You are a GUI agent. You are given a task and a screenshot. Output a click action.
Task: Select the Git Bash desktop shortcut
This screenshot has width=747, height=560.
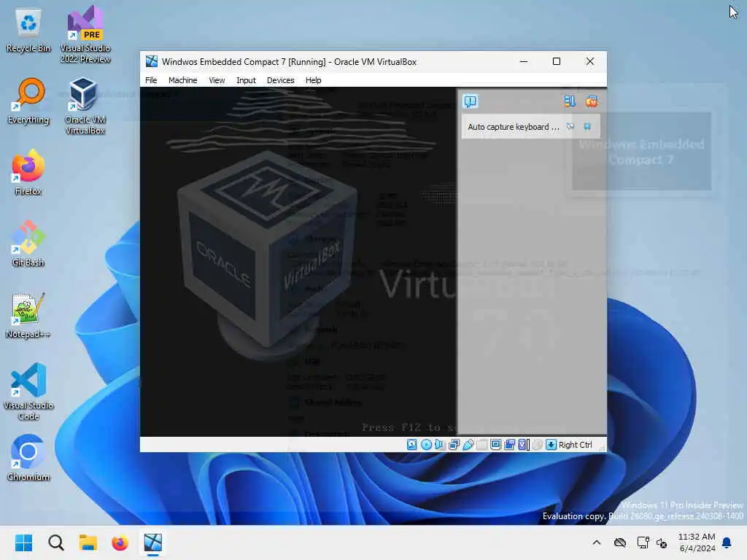tap(28, 244)
